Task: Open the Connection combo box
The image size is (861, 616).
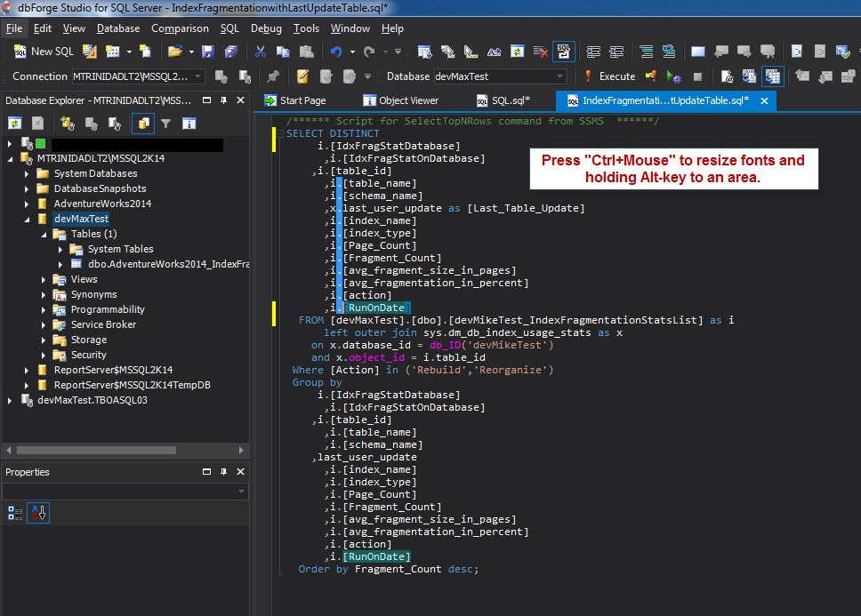Action: [139, 76]
